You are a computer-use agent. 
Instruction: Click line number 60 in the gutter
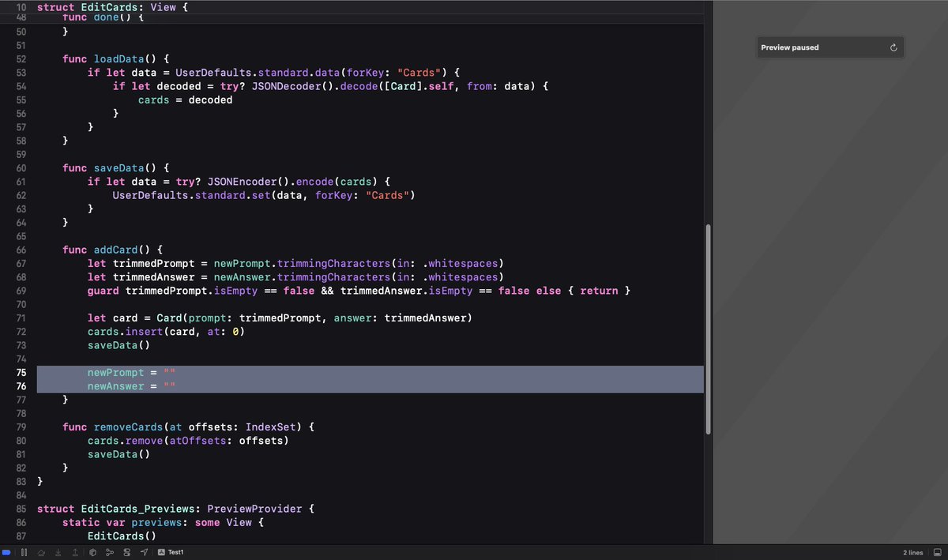pos(21,168)
